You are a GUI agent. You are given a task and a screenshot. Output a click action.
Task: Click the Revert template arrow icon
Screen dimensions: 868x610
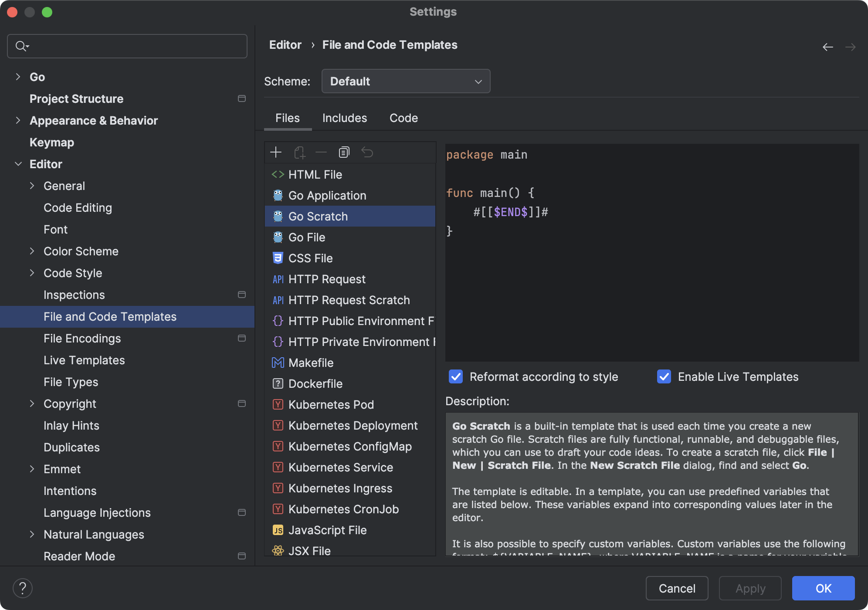pos(367,152)
